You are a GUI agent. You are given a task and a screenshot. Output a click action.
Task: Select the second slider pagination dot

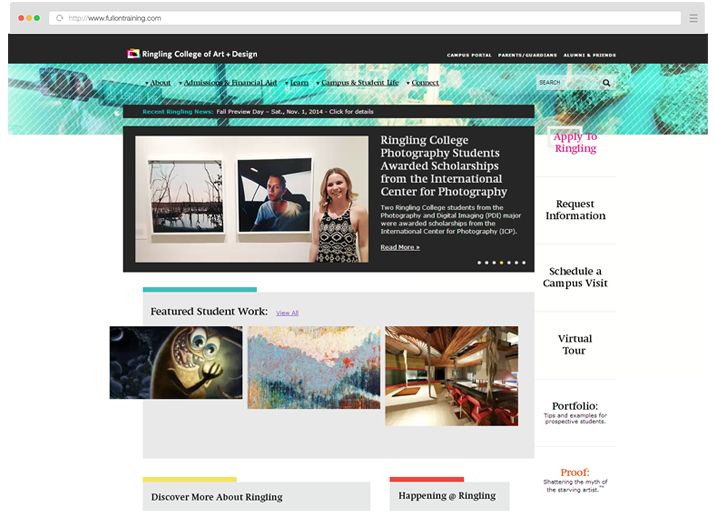point(487,263)
